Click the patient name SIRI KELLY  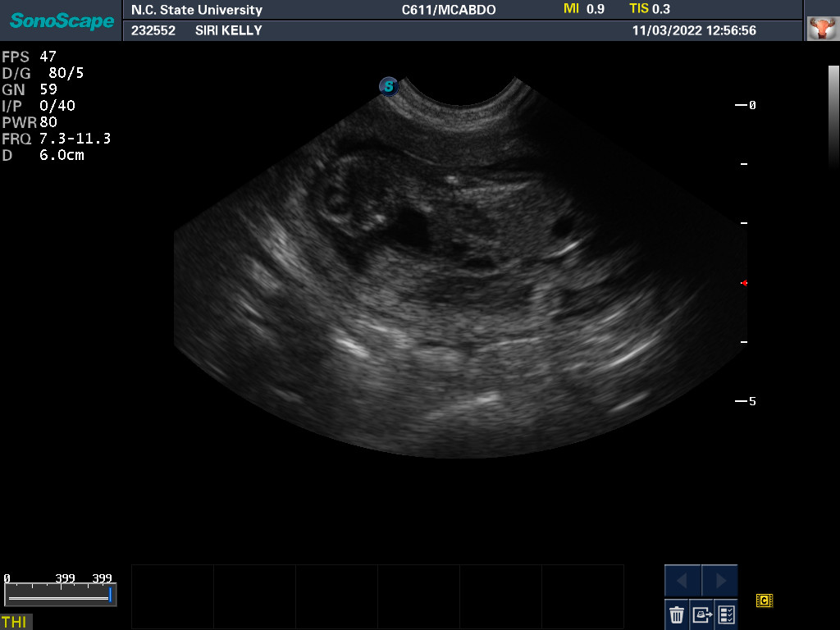pyautogui.click(x=228, y=30)
